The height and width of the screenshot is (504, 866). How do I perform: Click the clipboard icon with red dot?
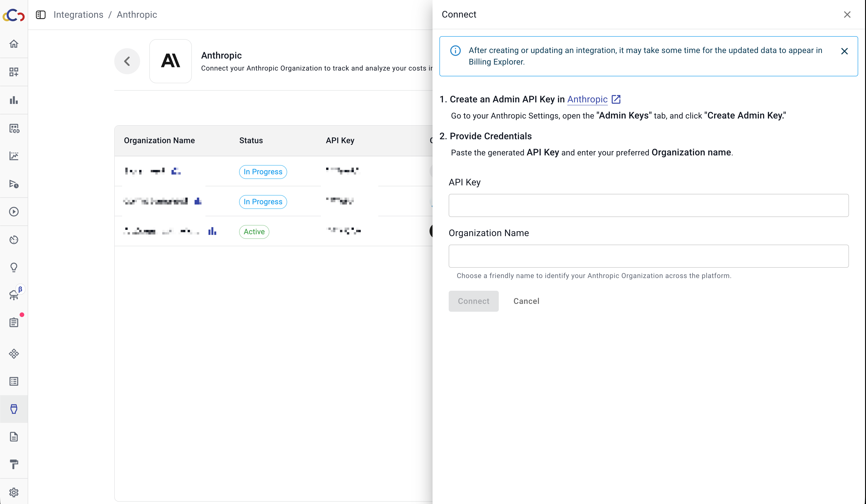(14, 322)
